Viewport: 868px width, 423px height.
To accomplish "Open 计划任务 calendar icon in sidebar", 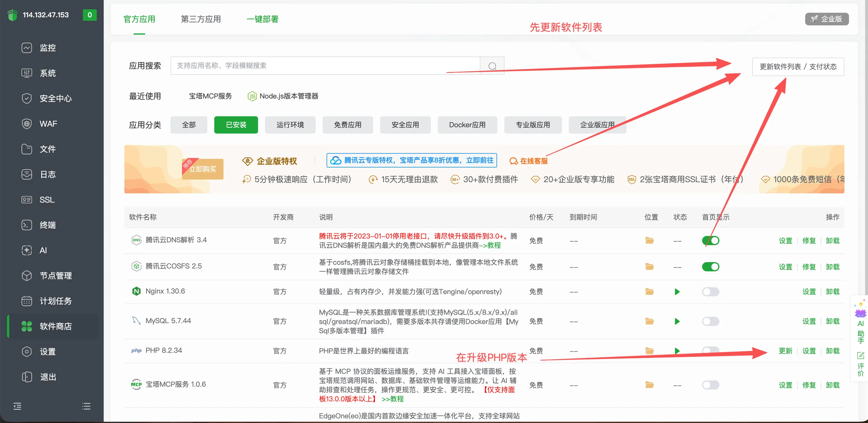I will click(27, 301).
